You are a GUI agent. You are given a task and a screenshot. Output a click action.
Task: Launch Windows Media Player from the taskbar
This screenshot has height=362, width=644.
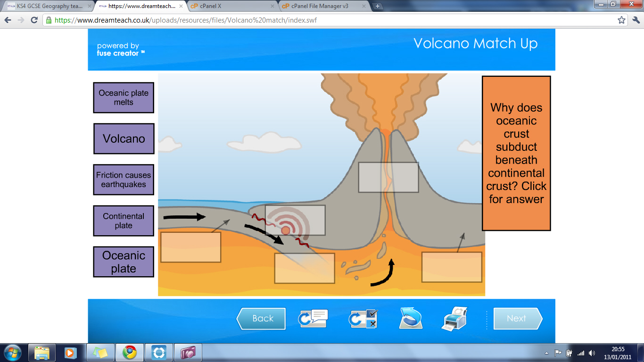(70, 352)
